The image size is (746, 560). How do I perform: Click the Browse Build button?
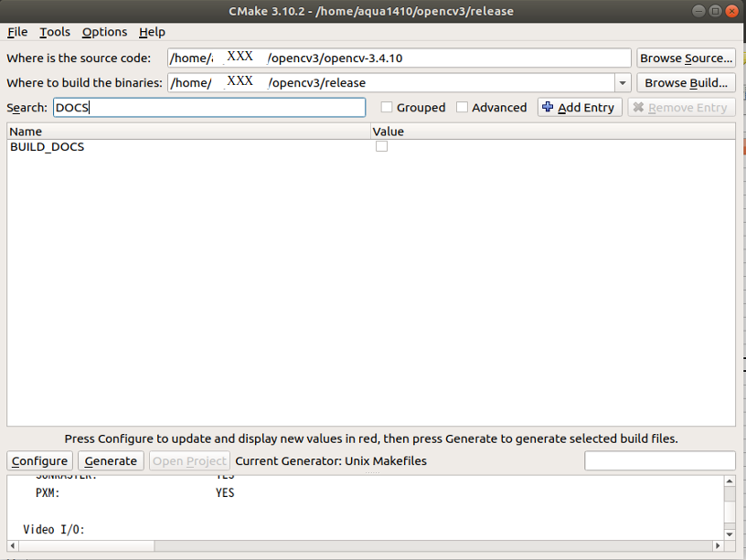coord(686,83)
